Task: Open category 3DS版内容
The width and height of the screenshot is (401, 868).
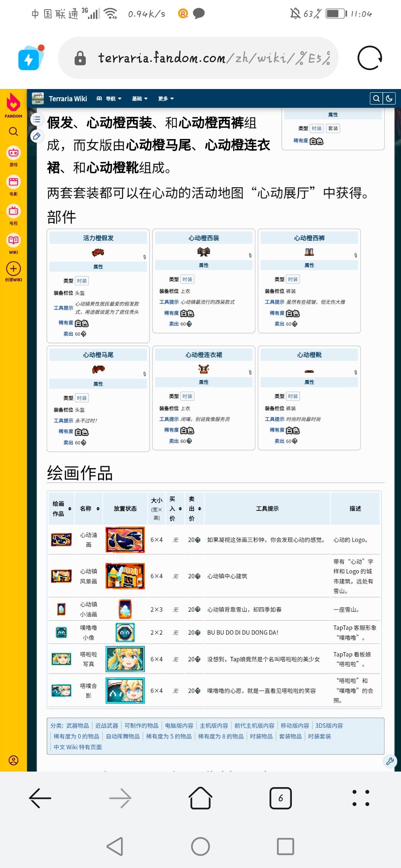Action: tap(329, 726)
